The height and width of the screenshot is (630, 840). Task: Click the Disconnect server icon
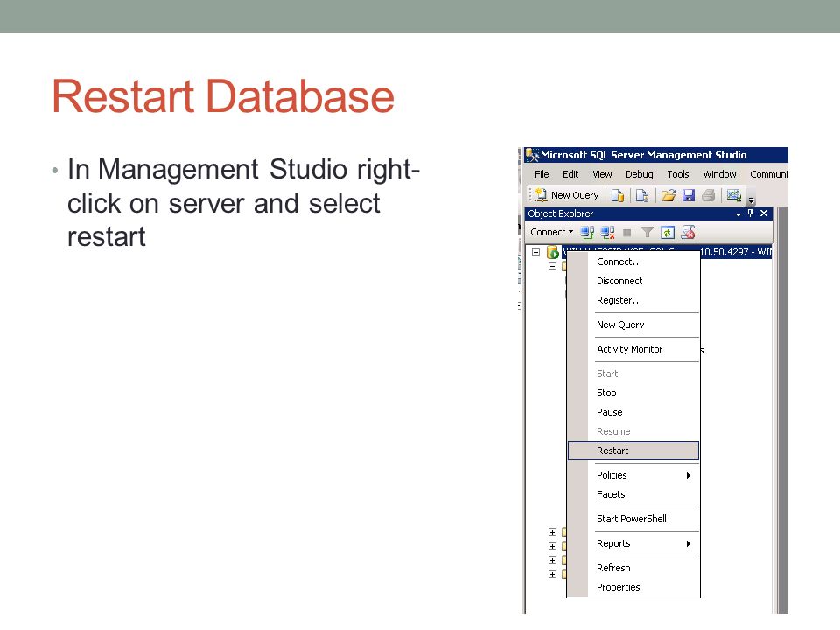pos(607,233)
